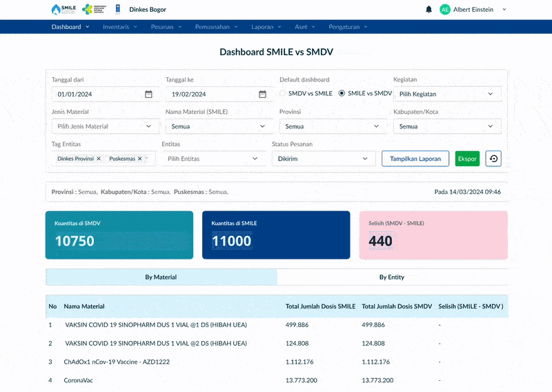The image size is (552, 392).
Task: Open the Pesanan menu
Action: click(x=166, y=27)
